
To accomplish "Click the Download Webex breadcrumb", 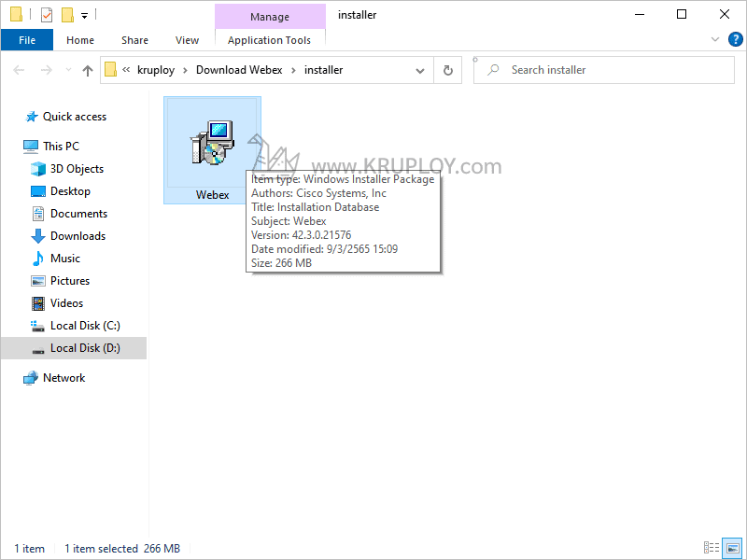I will 239,70.
